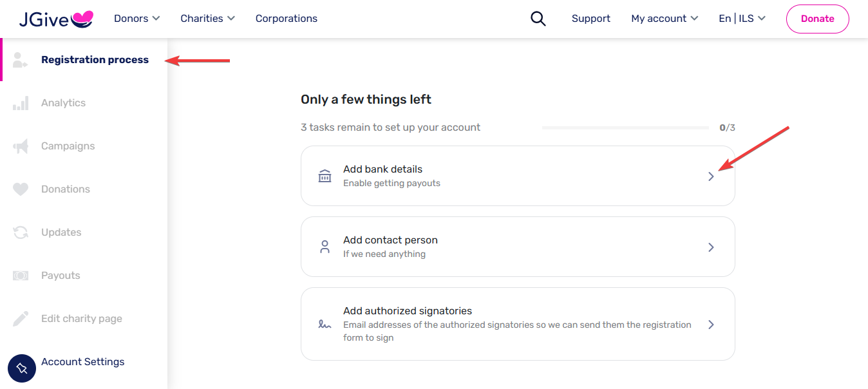
Task: Click the Payouts banknote icon
Action: [x=21, y=276]
